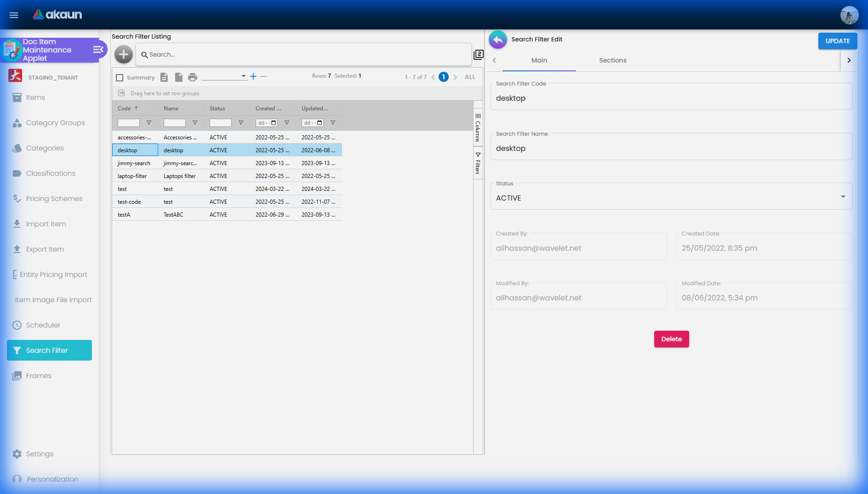Switch to the Sections tab

tap(612, 60)
